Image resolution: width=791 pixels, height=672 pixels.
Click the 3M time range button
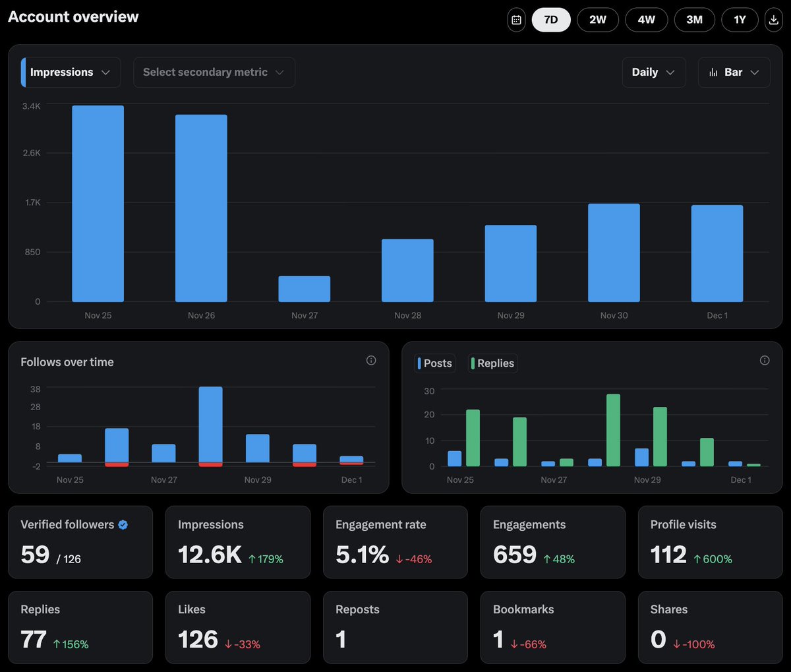click(695, 20)
